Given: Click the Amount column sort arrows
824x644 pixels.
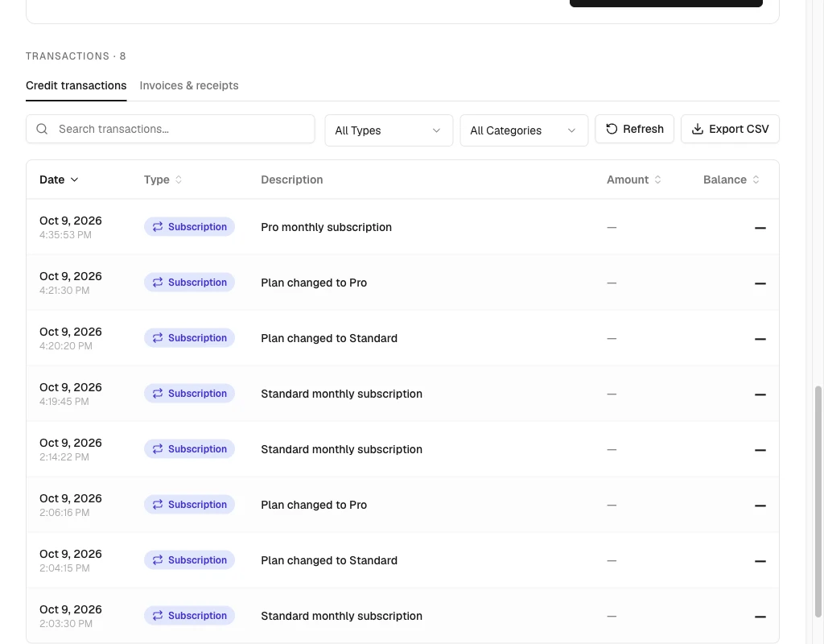Looking at the screenshot, I should [657, 180].
